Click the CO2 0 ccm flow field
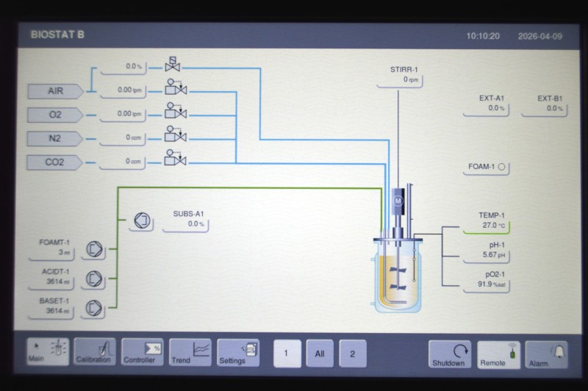Screen dimensions: 588x391 click(122, 162)
